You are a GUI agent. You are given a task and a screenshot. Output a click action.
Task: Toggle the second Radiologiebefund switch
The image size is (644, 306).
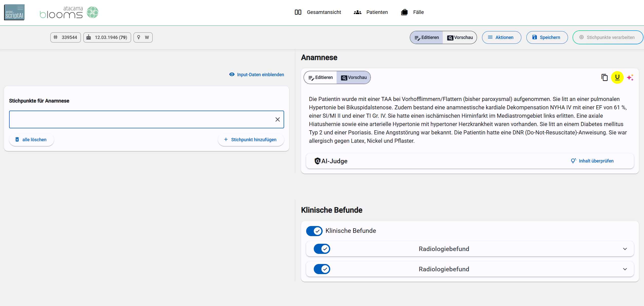click(x=322, y=269)
